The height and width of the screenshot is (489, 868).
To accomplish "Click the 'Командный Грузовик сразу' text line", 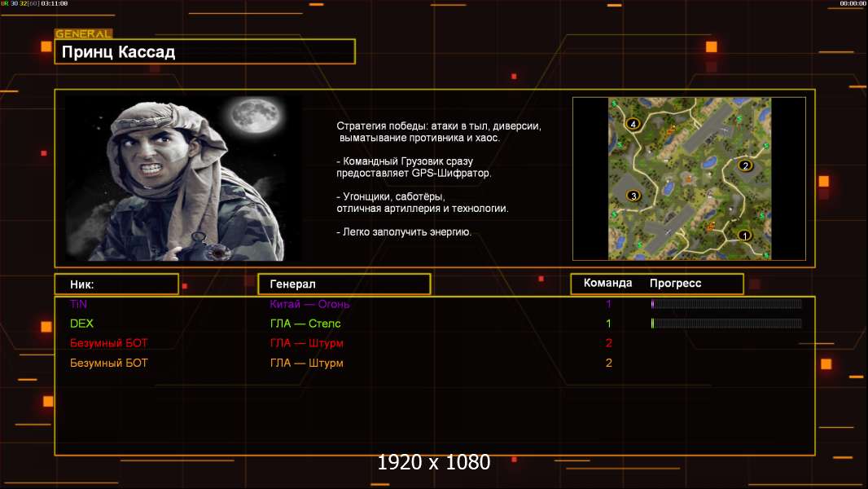I will click(x=405, y=161).
